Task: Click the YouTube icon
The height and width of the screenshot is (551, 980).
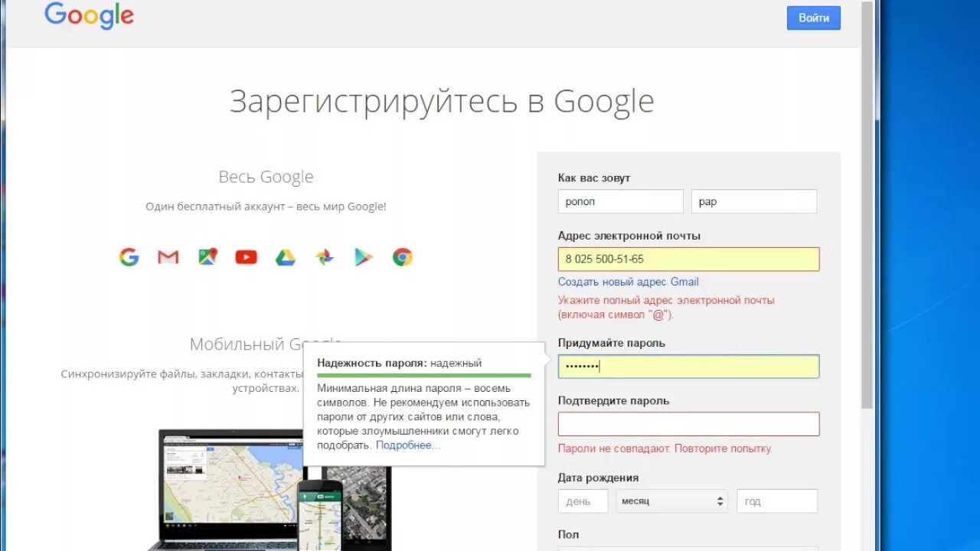Action: coord(247,257)
